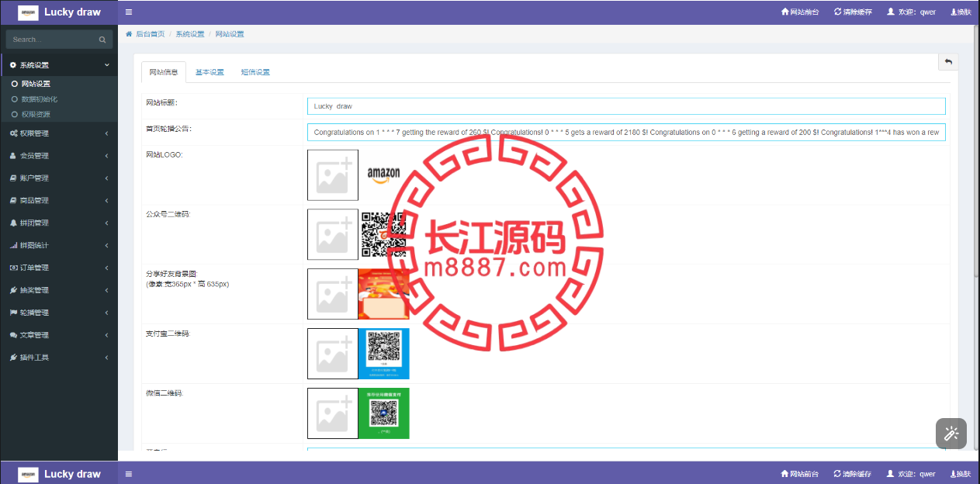Click the gear icon of 系统设置

coord(13,65)
